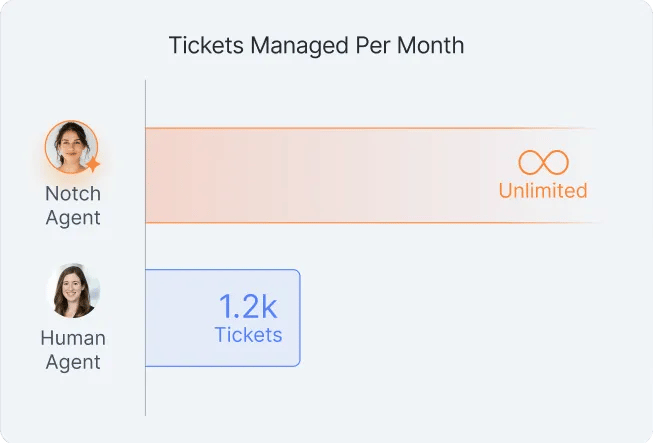
Task: Click the orange sparkle star badge
Action: [92, 164]
